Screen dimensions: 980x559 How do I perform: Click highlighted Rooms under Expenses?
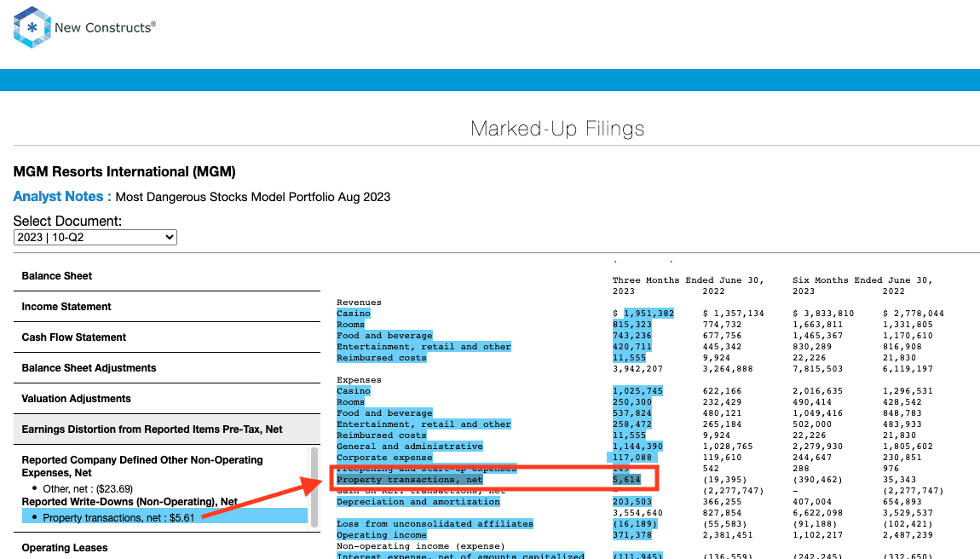[350, 402]
